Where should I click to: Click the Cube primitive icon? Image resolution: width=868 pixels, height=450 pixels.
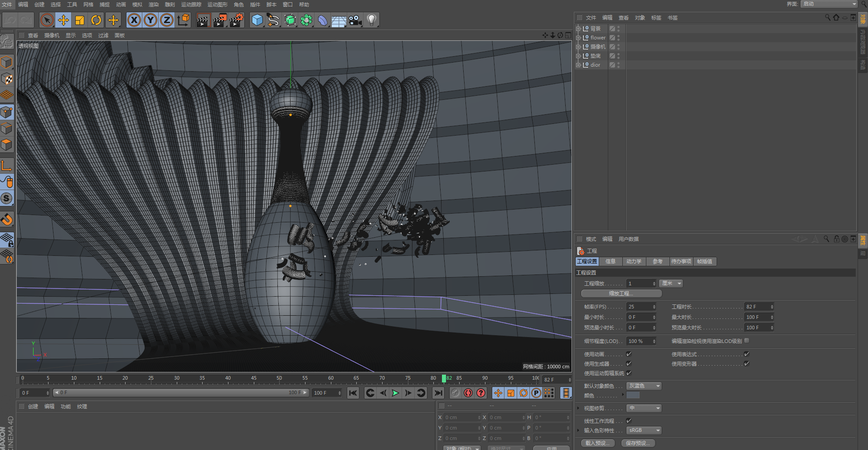257,20
